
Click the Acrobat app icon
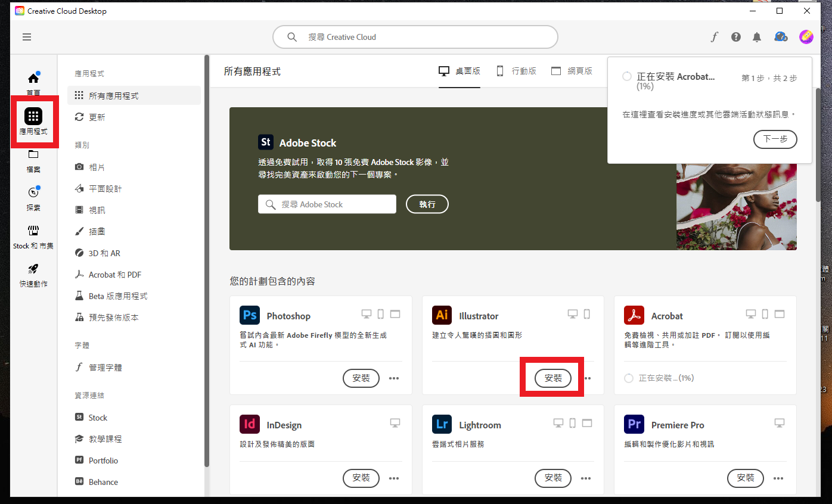(634, 315)
